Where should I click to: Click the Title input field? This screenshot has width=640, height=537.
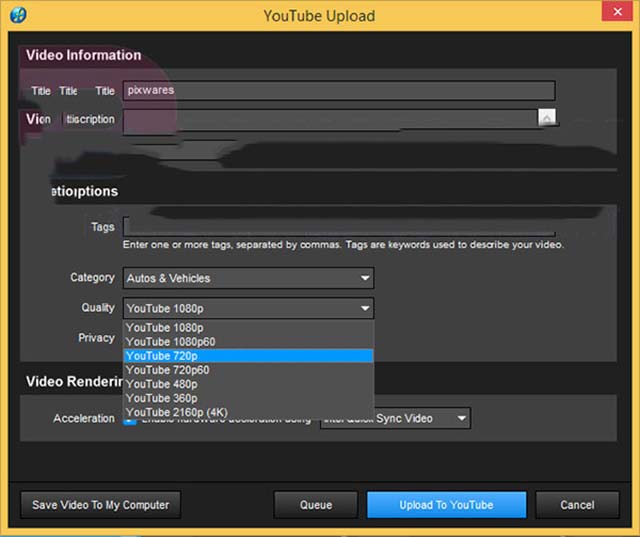pyautogui.click(x=338, y=90)
